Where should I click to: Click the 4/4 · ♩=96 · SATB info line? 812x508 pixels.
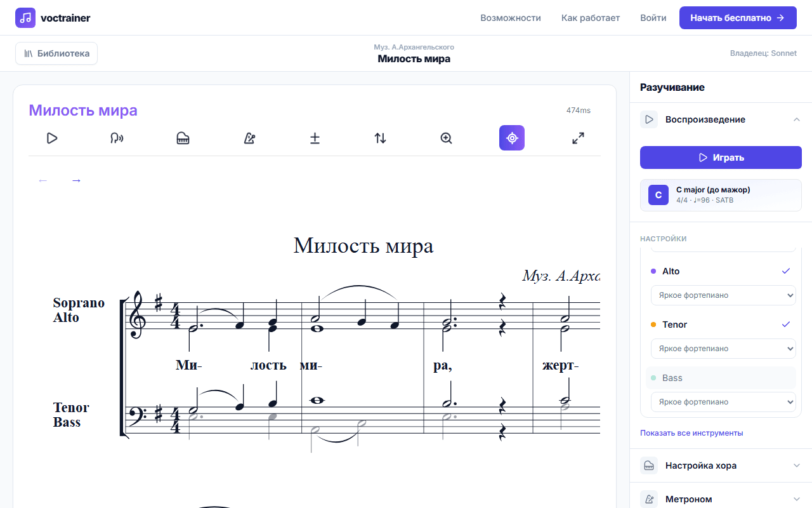(705, 200)
